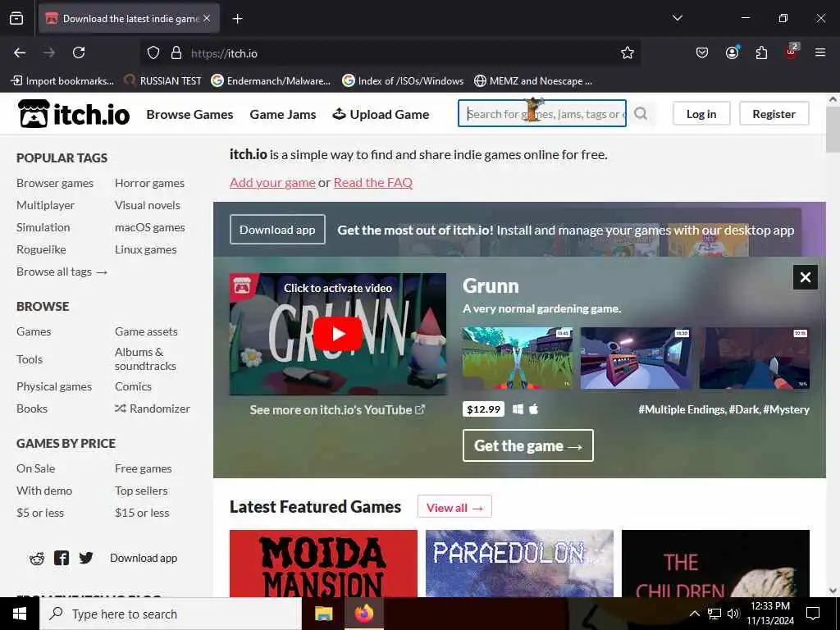Click the itch.io logo

(x=74, y=113)
